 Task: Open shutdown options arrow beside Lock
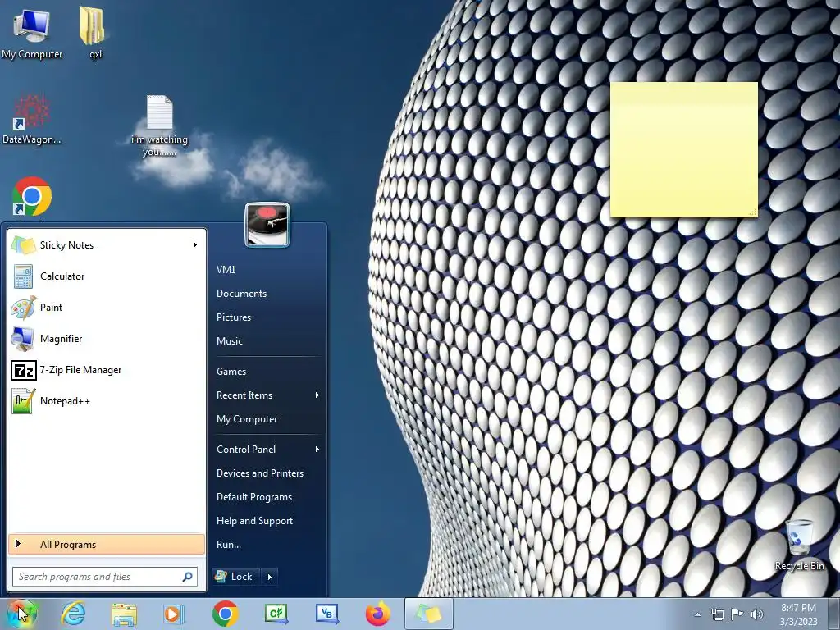(x=269, y=577)
